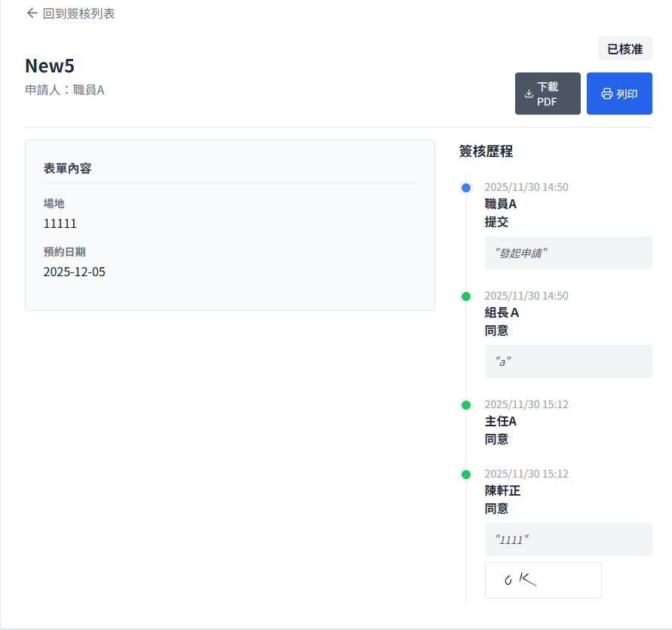Viewport: 672px width, 630px height.
Task: Click the 簽核歷程 section heading
Action: (x=486, y=151)
